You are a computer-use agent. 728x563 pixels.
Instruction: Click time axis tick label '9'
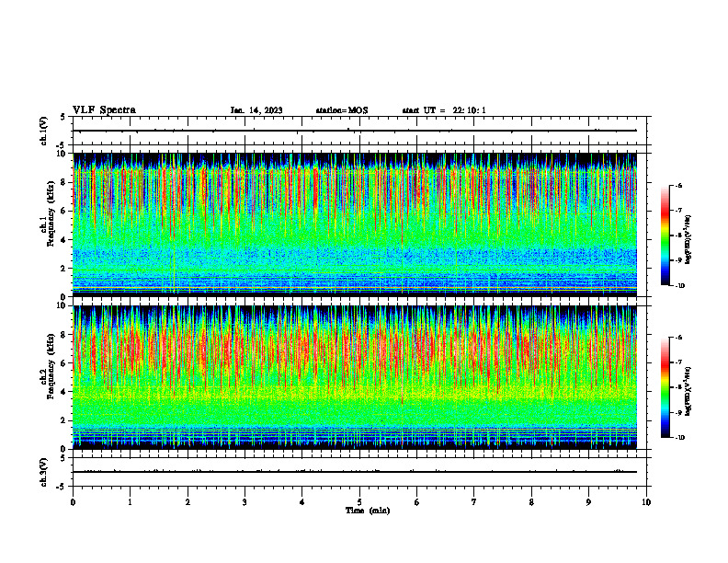click(588, 502)
